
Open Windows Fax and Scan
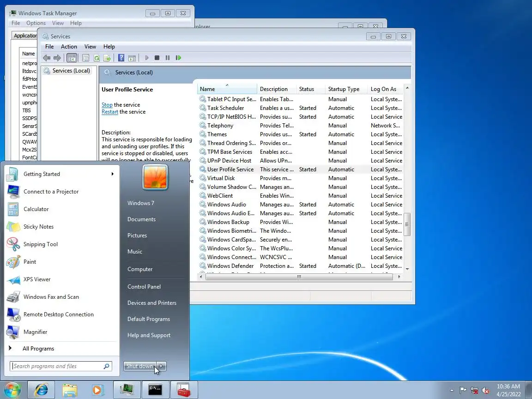[x=61, y=297]
